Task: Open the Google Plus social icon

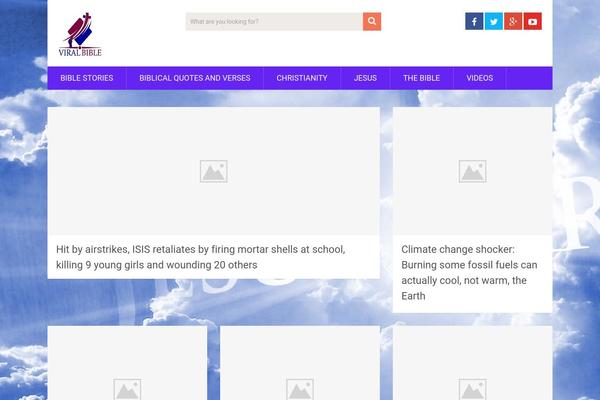Action: (513, 21)
